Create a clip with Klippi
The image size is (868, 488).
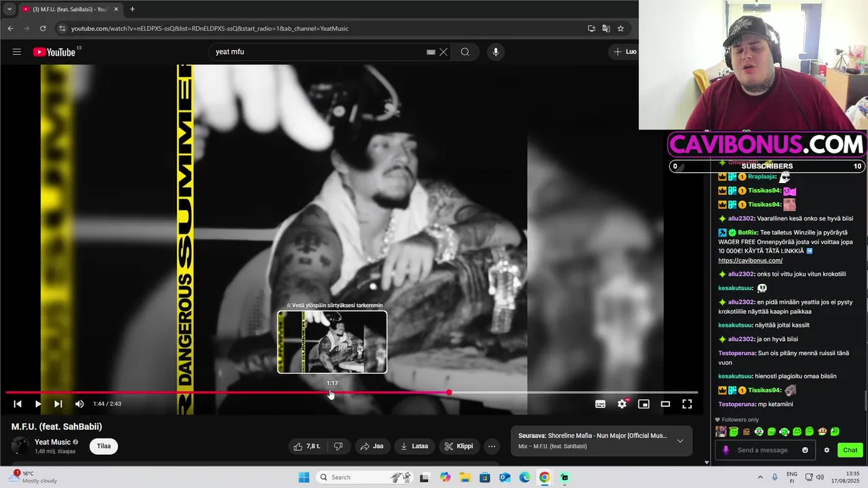click(458, 446)
